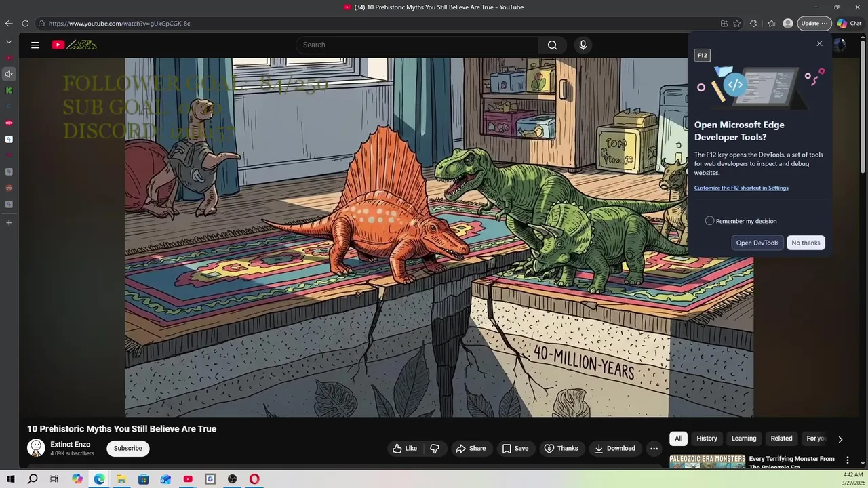Viewport: 868px width, 488px height.
Task: Open File Explorer from the taskbar
Action: tap(121, 479)
